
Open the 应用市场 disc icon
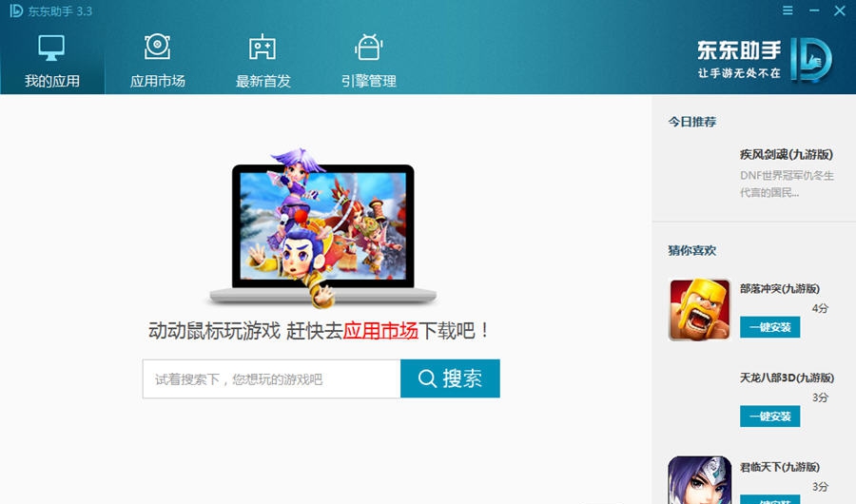(157, 47)
